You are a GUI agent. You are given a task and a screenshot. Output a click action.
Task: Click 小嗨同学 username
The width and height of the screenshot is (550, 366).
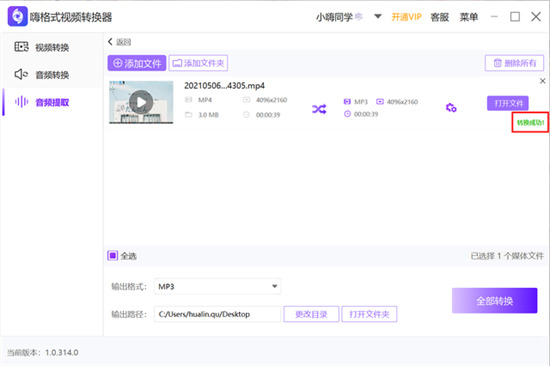334,17
